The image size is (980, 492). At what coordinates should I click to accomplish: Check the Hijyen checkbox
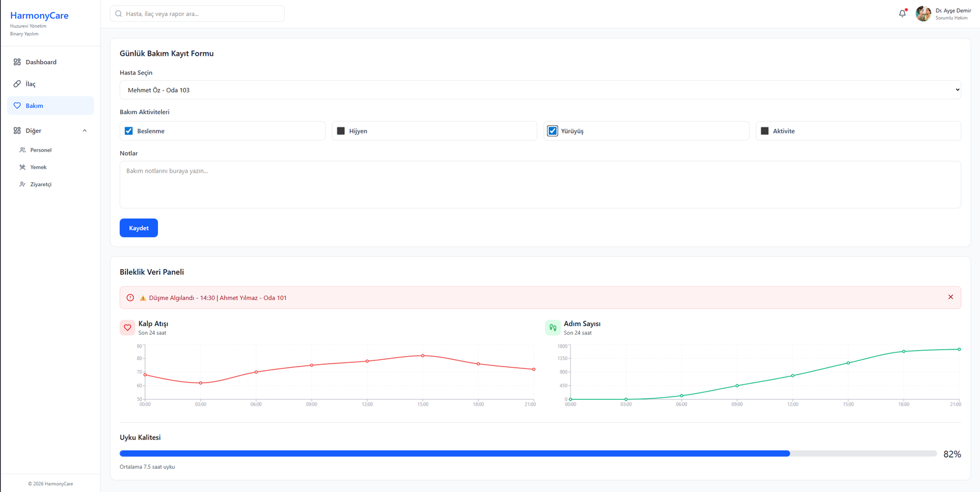pyautogui.click(x=341, y=131)
